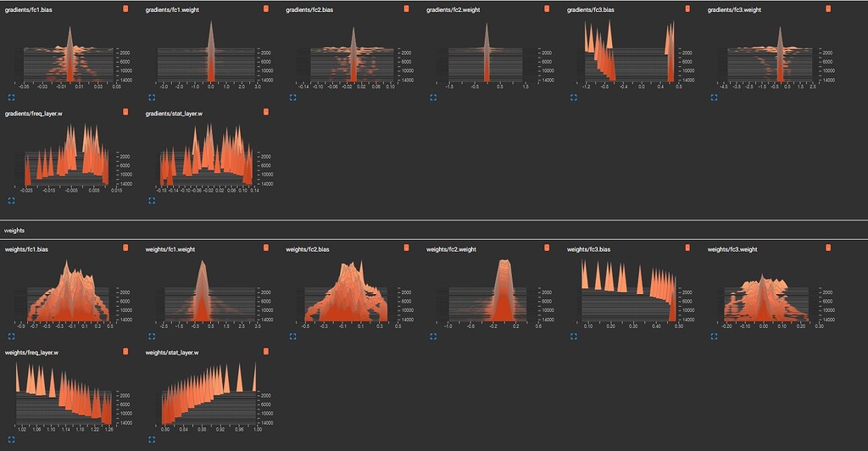The width and height of the screenshot is (868, 451).
Task: Click the expand icon under gradients/fc3.bias
Action: pos(574,97)
